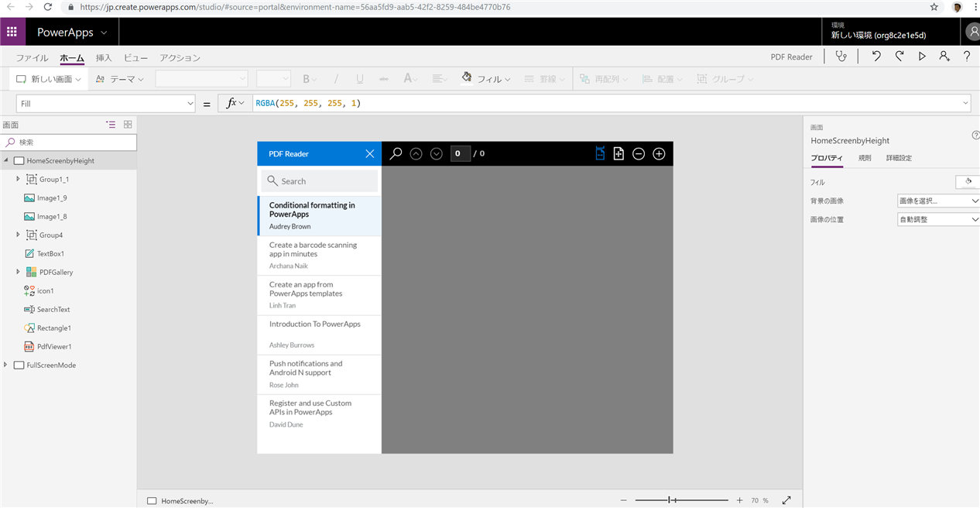Open the 画像の位置 自動調整 dropdown
This screenshot has height=508, width=980.
tap(937, 218)
